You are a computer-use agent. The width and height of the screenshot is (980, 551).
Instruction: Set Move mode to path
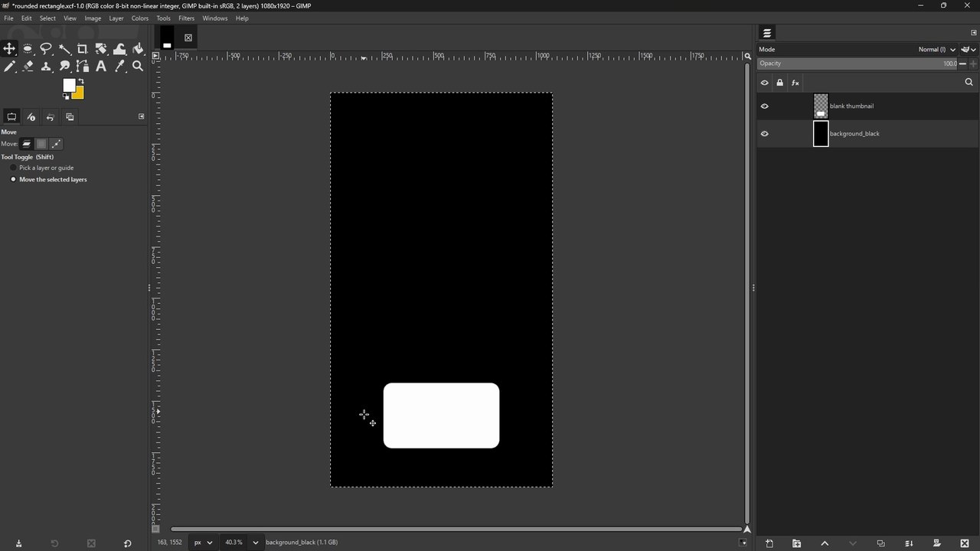[x=56, y=144]
